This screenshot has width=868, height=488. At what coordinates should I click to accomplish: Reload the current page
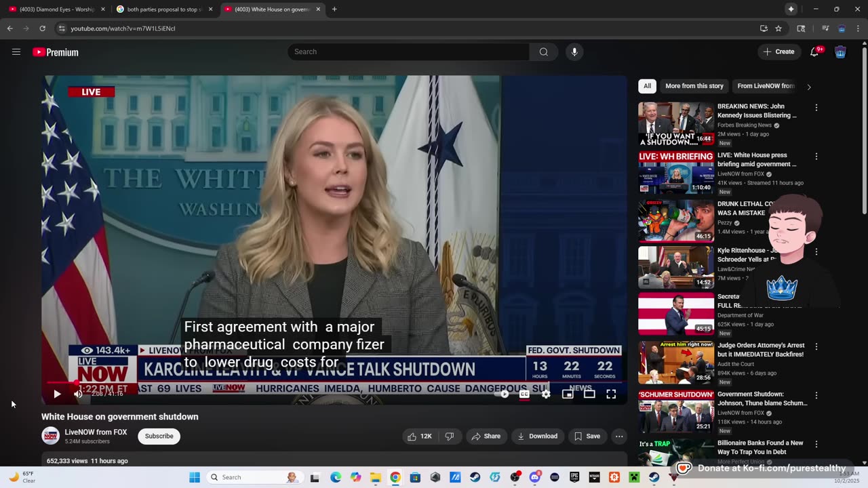coord(42,28)
